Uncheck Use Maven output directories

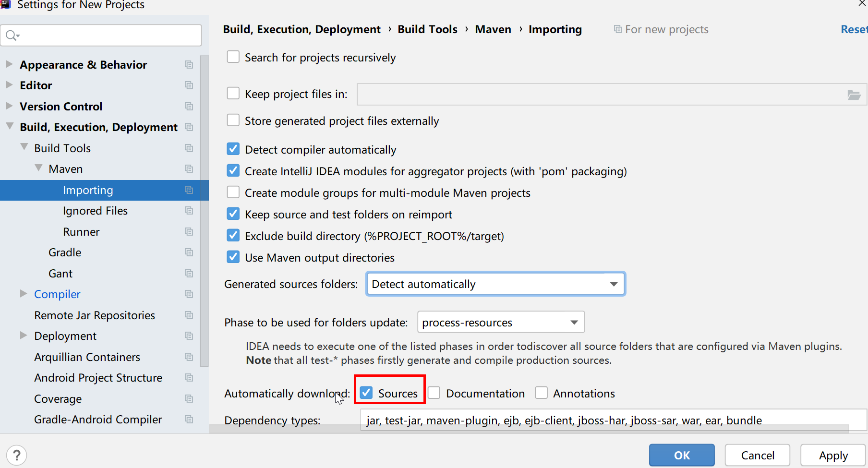point(233,257)
